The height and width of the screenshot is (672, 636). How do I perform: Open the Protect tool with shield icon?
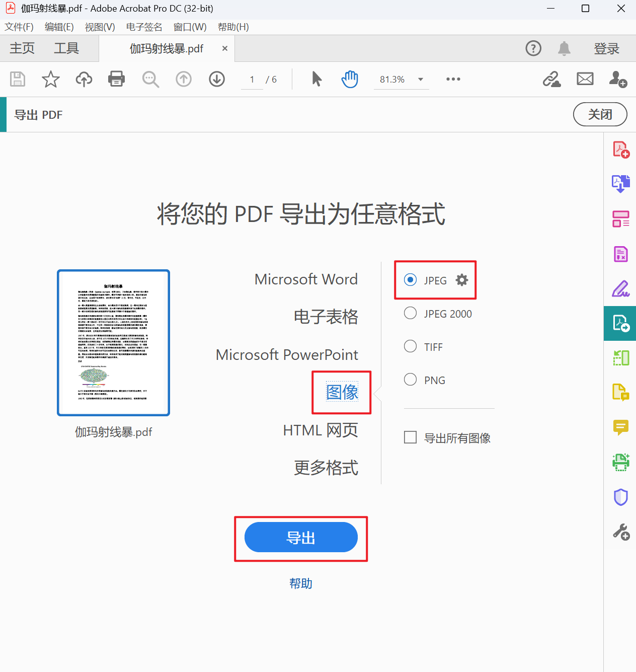[x=620, y=497]
